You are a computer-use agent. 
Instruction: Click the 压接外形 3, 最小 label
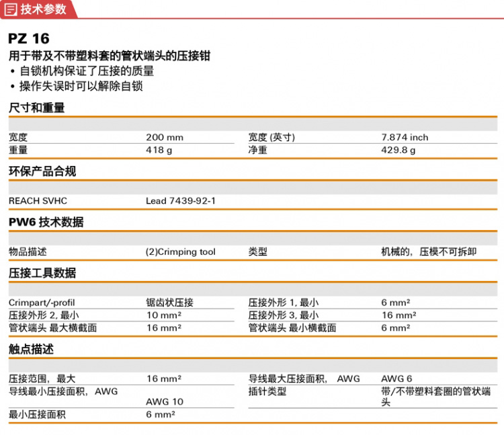(283, 315)
